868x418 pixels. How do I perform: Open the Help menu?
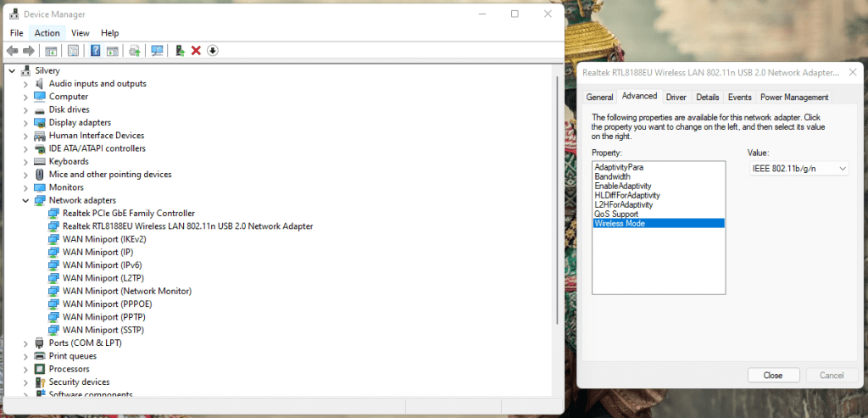(109, 33)
